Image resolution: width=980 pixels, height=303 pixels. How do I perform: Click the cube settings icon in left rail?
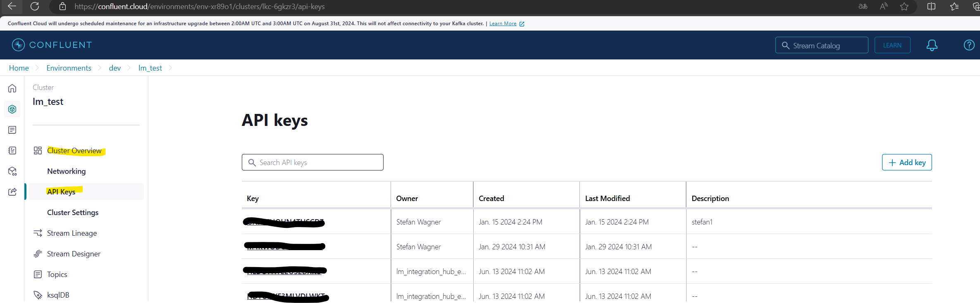tap(12, 171)
